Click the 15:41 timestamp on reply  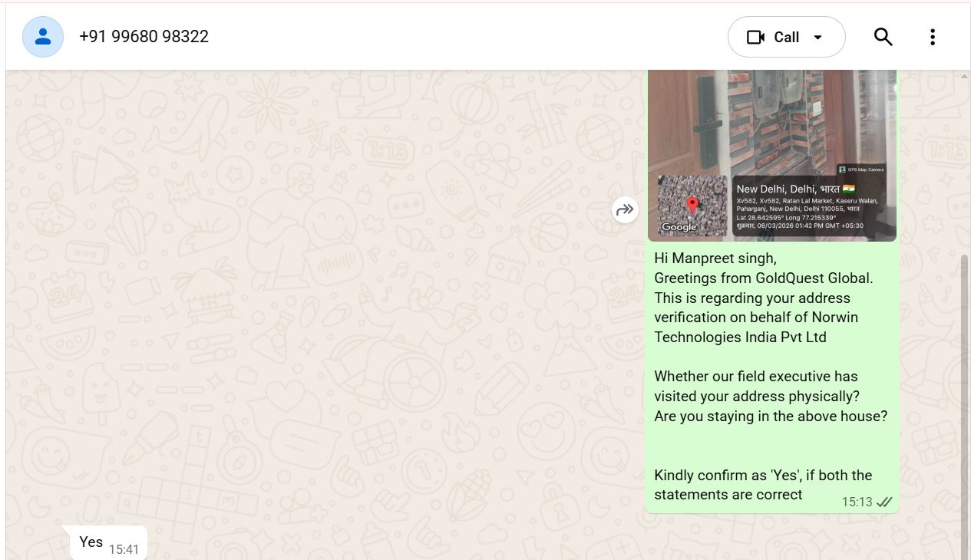coord(124,549)
